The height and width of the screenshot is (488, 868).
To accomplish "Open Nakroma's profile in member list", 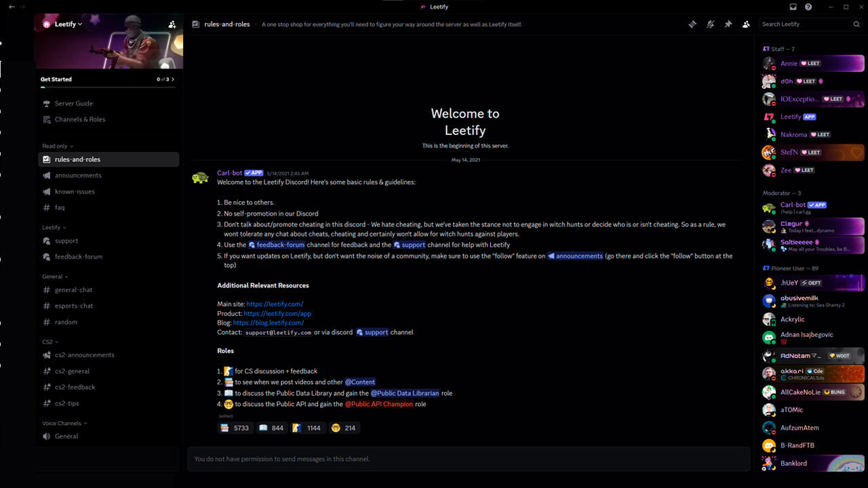I will 812,134.
